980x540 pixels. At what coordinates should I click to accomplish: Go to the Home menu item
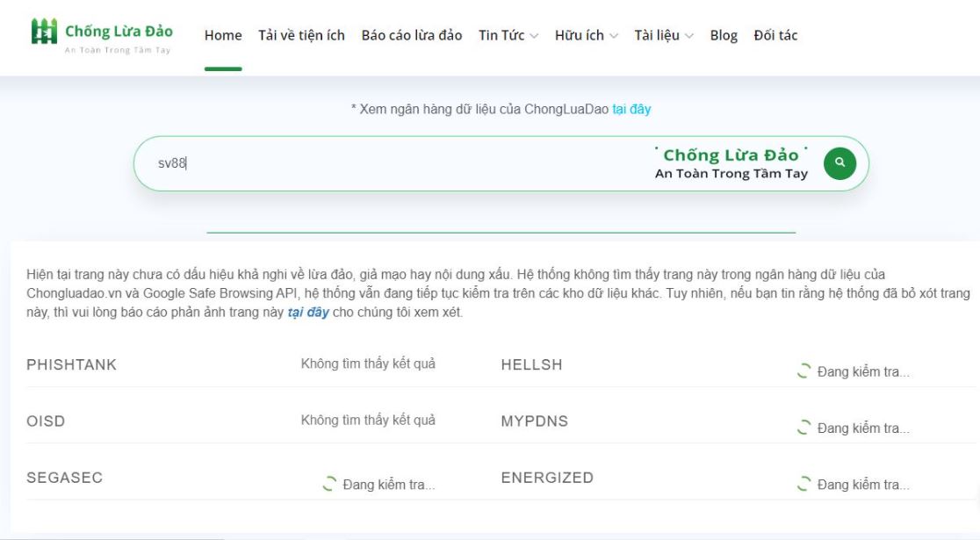tap(223, 36)
